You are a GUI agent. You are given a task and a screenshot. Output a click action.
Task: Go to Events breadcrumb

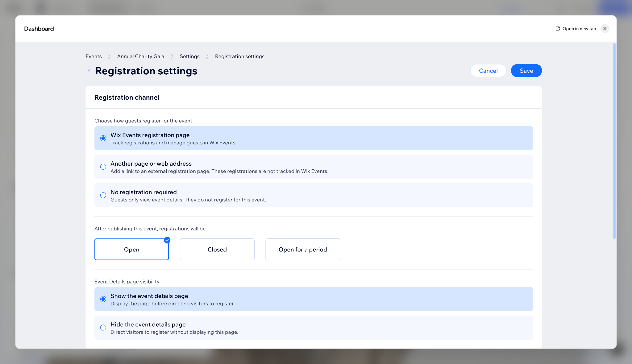coord(94,56)
